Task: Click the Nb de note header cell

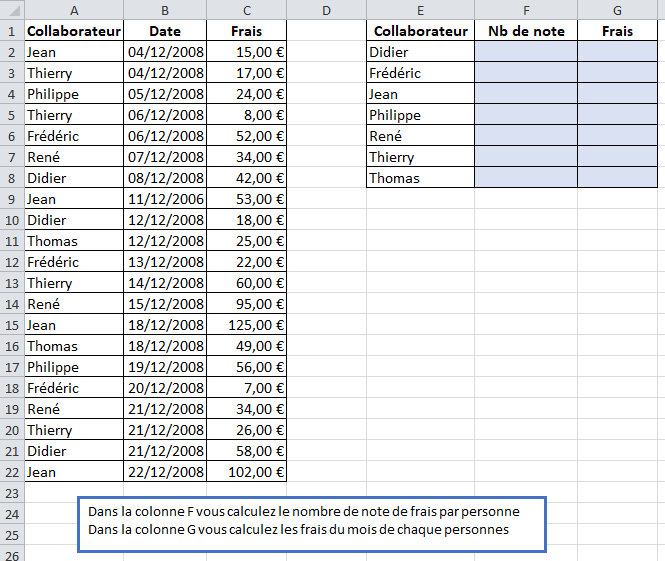Action: coord(526,31)
